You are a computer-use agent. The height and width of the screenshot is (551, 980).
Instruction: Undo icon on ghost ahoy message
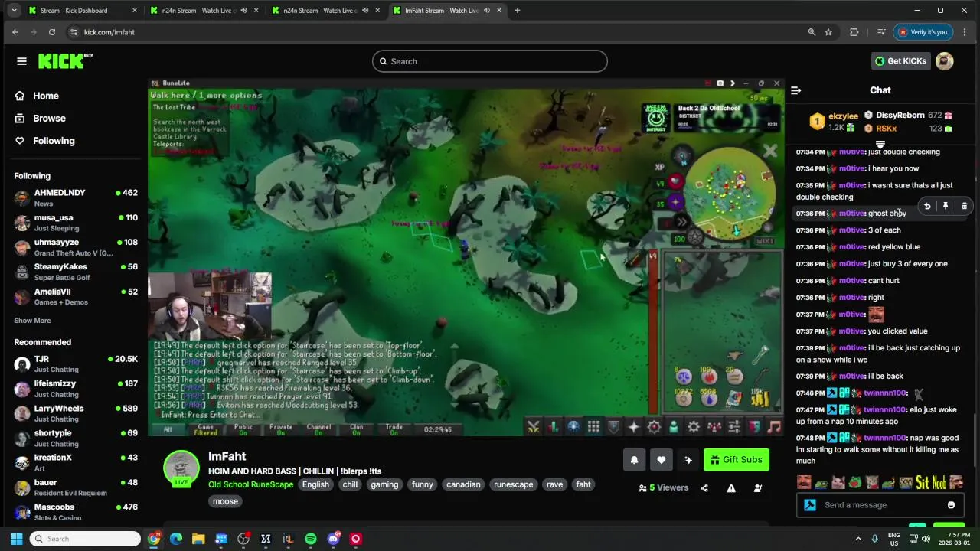(x=927, y=206)
